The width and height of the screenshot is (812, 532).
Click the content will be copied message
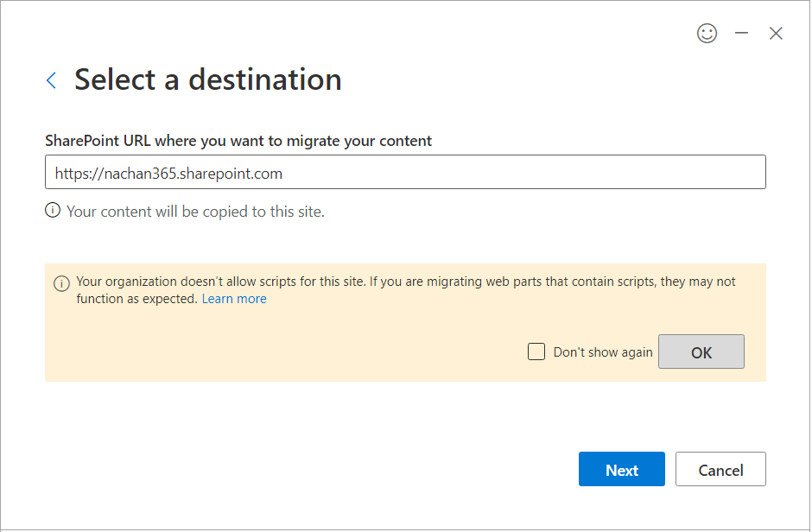pos(195,211)
